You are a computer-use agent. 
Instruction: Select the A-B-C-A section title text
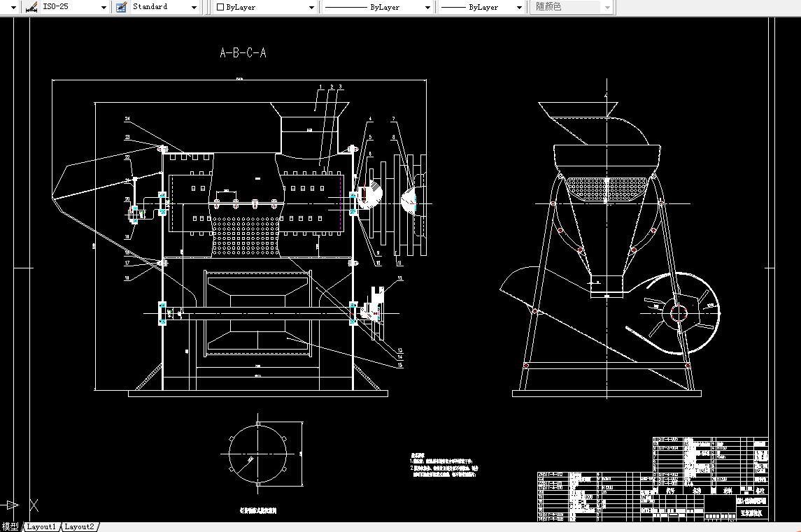pos(243,52)
